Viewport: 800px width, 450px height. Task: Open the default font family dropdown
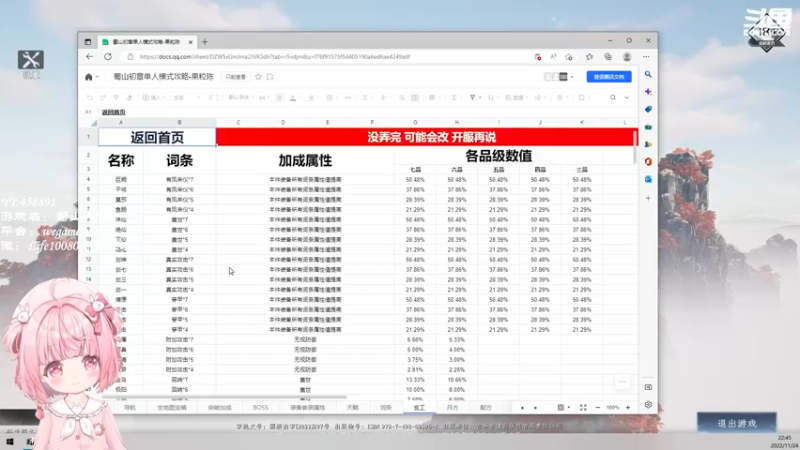[240, 97]
